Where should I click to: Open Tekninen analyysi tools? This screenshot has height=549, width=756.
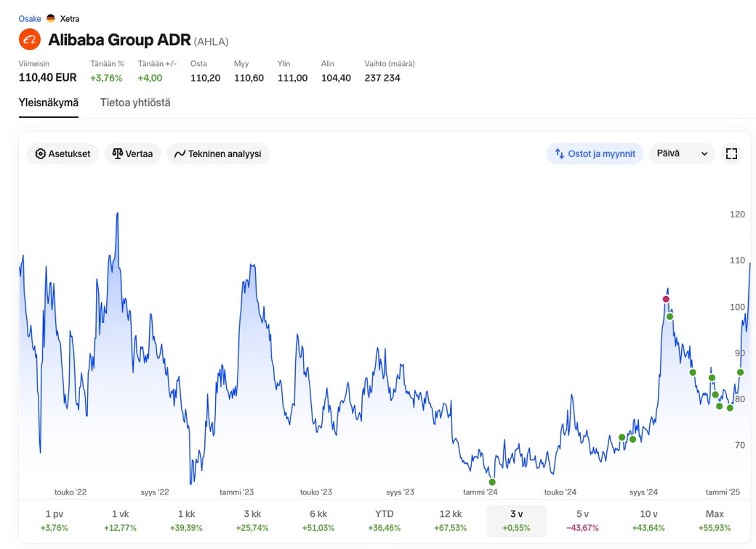(x=218, y=153)
